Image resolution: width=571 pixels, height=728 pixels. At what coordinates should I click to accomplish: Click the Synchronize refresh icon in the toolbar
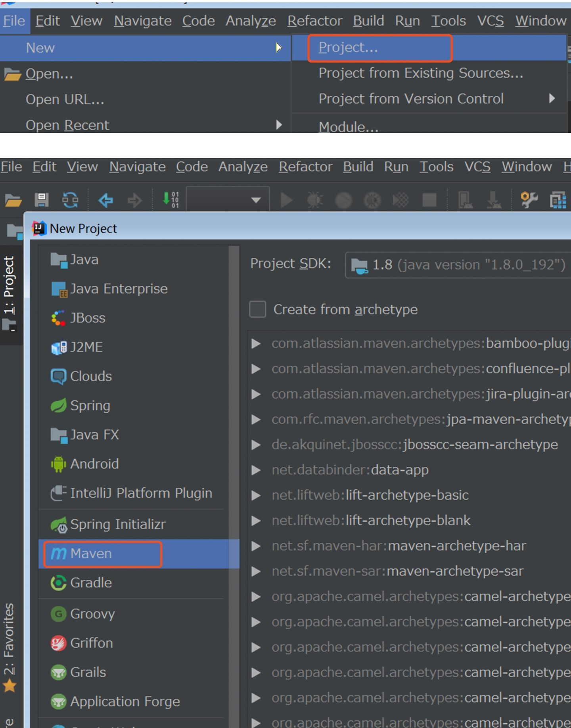tap(70, 200)
